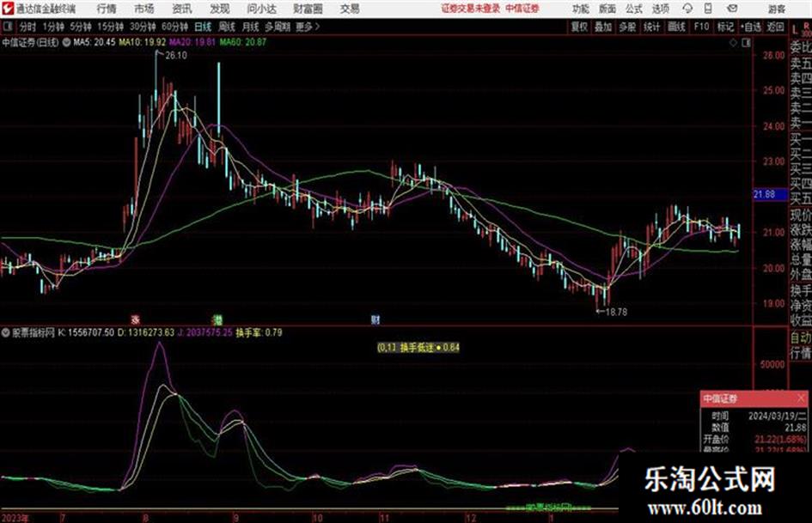Click the 换手率: 0.79 indicator value
This screenshot has height=523, width=812.
tap(259, 333)
